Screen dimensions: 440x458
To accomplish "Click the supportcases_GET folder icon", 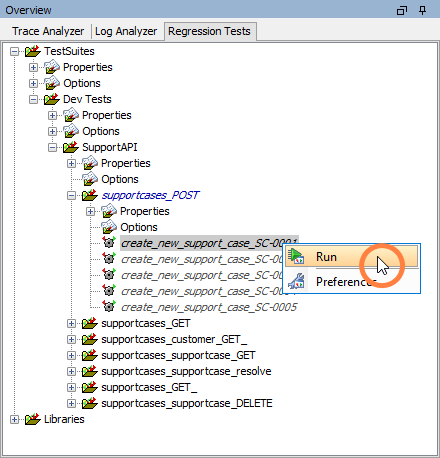I will point(90,323).
